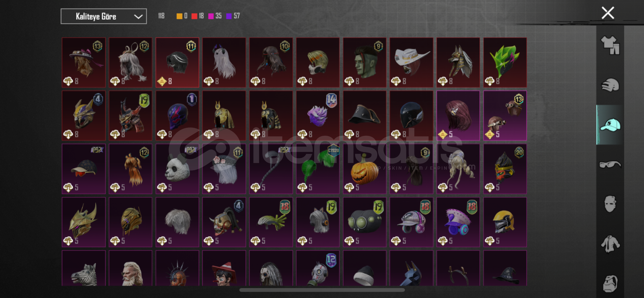This screenshot has height=298, width=644.
Task: Open the bottom character head sidebar icon
Action: point(610,283)
